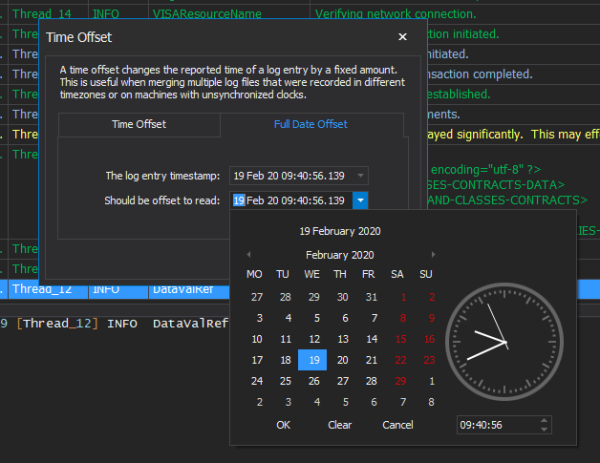Viewport: 600px width, 463px height.
Task: Decrease time with spinner down arrow
Action: pyautogui.click(x=544, y=429)
